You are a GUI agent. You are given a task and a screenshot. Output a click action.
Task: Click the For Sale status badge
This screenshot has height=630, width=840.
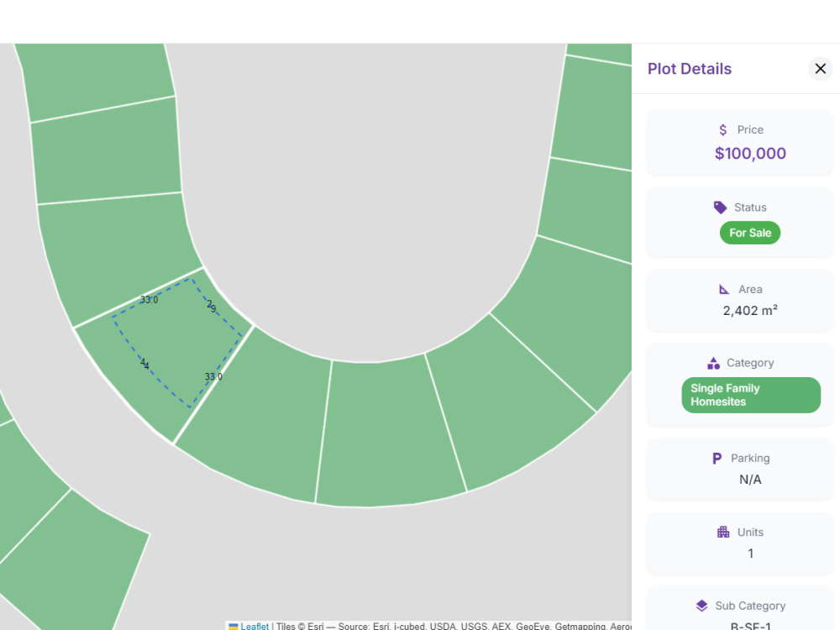pyautogui.click(x=750, y=233)
